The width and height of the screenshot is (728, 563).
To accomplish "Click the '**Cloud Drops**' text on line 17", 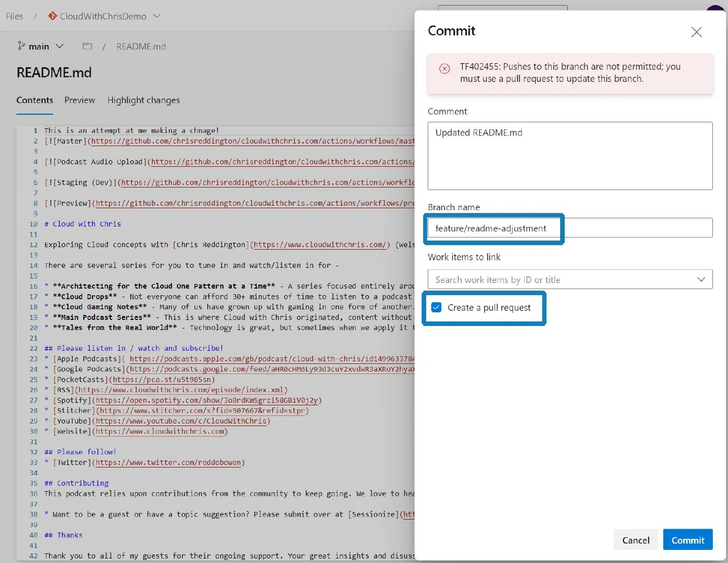I will click(x=85, y=297).
